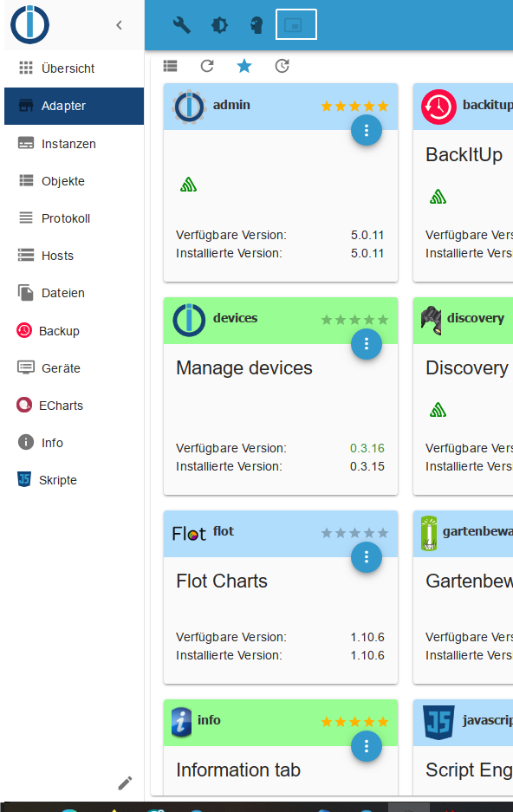Open the Protokoll log page
513x812 pixels.
point(74,218)
